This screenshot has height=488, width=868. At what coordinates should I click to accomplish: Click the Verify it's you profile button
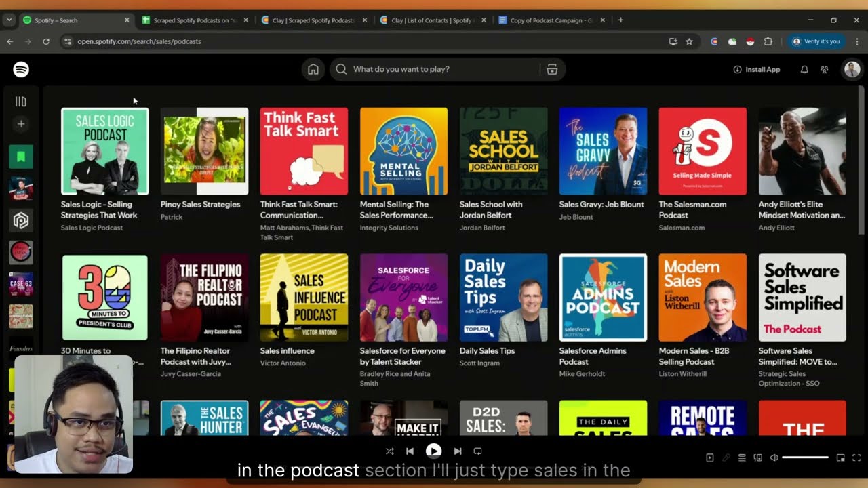(x=816, y=41)
